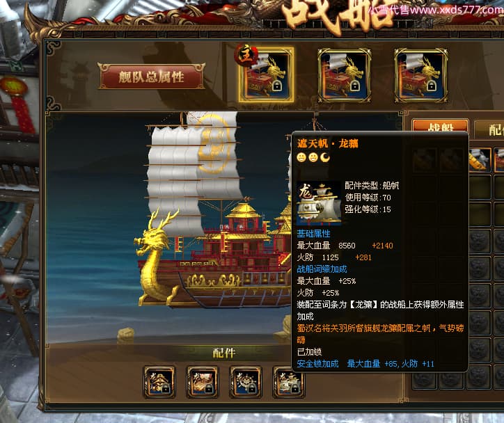Click the 配件 section header label

[224, 353]
